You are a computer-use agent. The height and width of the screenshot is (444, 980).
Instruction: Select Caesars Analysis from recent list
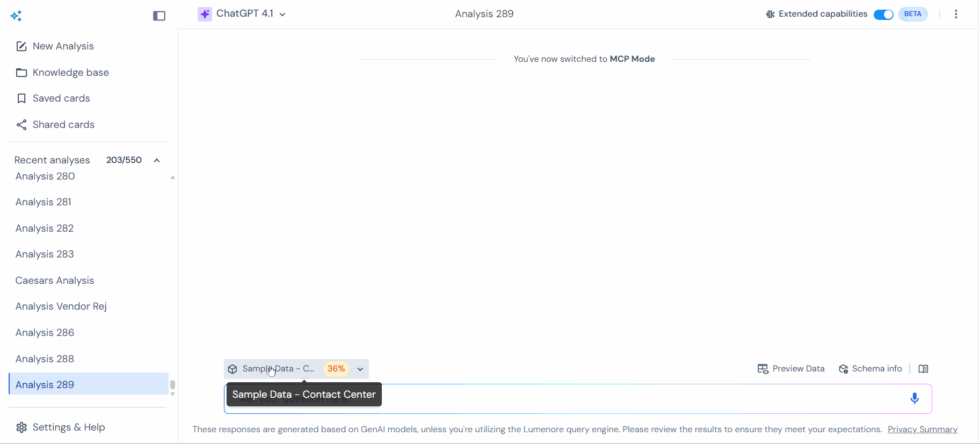click(x=55, y=281)
